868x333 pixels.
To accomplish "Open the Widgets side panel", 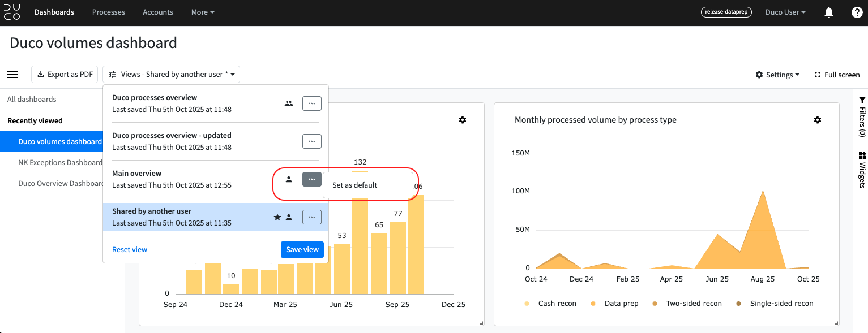I will coord(862,170).
